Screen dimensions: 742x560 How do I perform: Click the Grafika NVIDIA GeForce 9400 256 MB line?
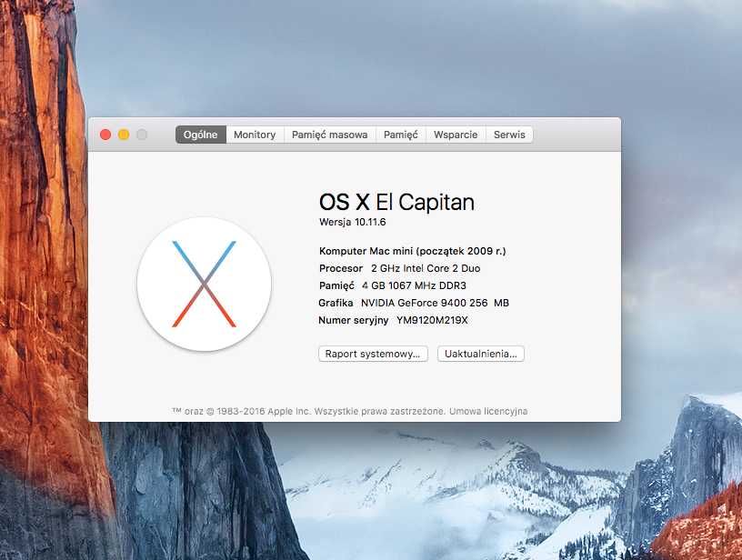pos(414,303)
